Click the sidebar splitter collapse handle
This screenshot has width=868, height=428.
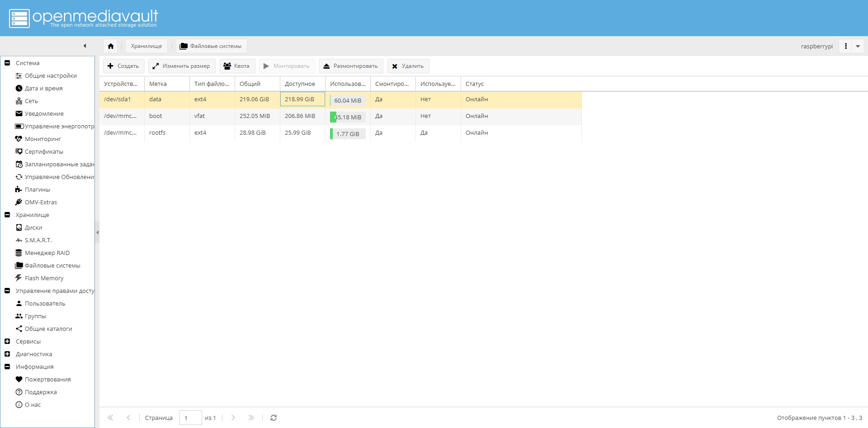[x=97, y=233]
